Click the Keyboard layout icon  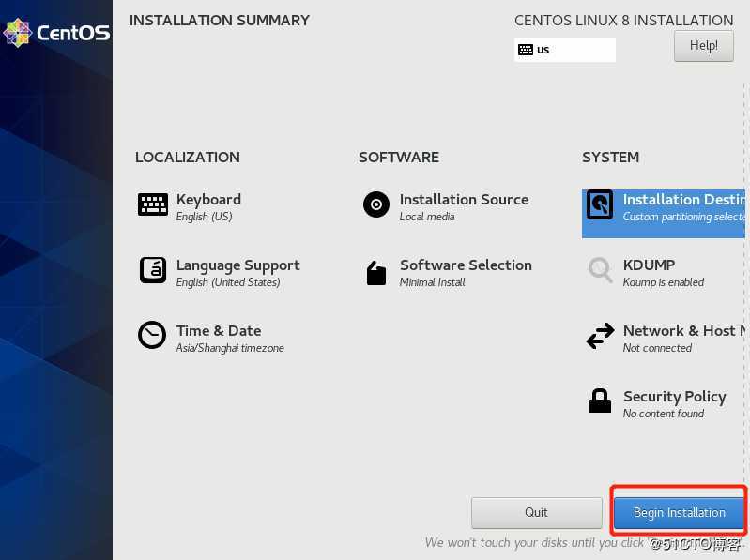tap(153, 204)
